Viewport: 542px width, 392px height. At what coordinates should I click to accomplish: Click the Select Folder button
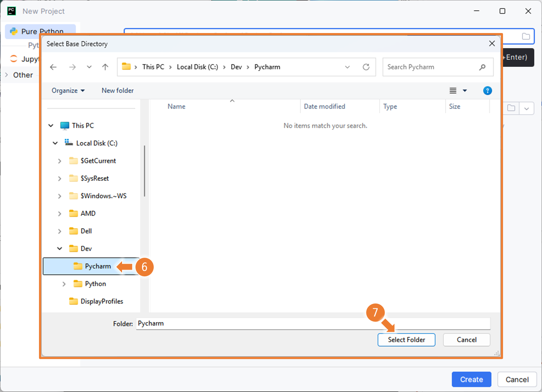[x=406, y=340]
